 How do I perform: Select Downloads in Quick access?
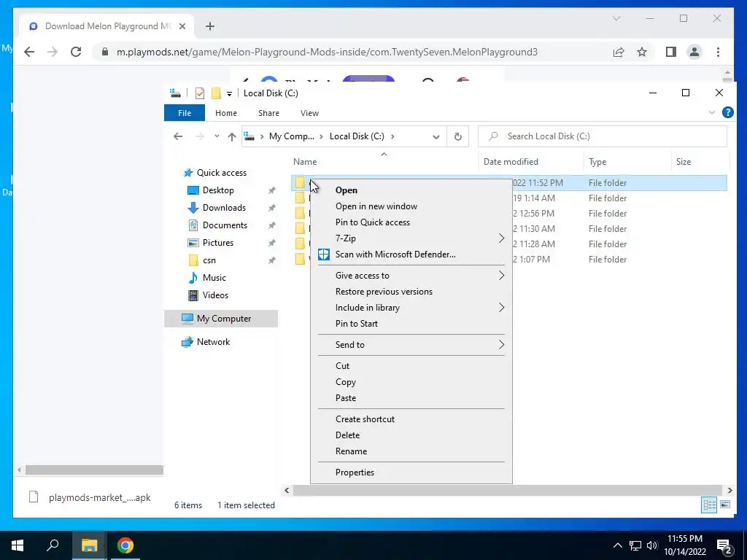[224, 208]
